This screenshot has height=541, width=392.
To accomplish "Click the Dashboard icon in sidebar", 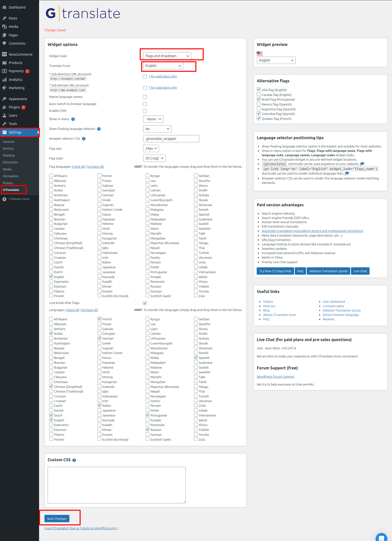I will (4, 7).
